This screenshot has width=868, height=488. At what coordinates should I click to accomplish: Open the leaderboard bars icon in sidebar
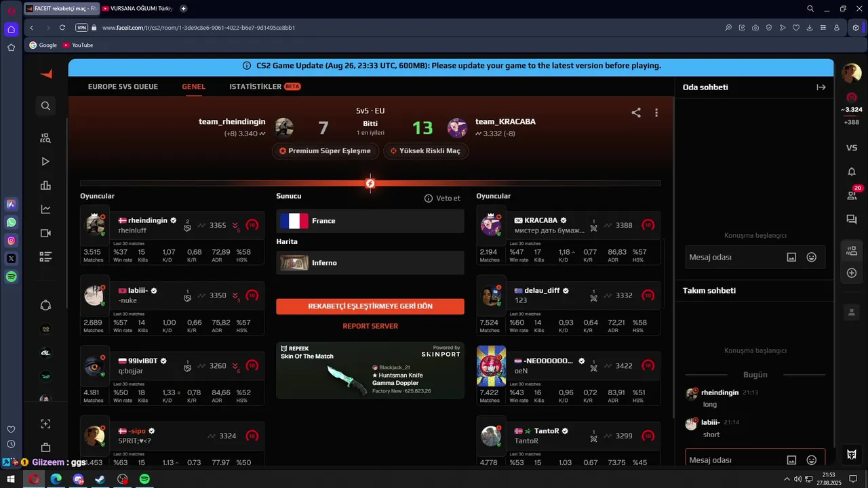45,185
